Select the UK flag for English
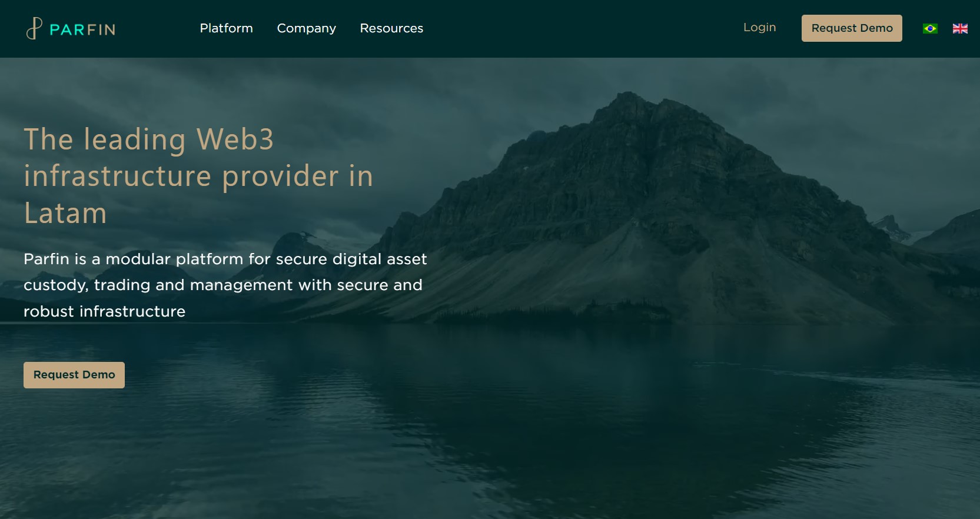The width and height of the screenshot is (980, 519). pos(960,28)
